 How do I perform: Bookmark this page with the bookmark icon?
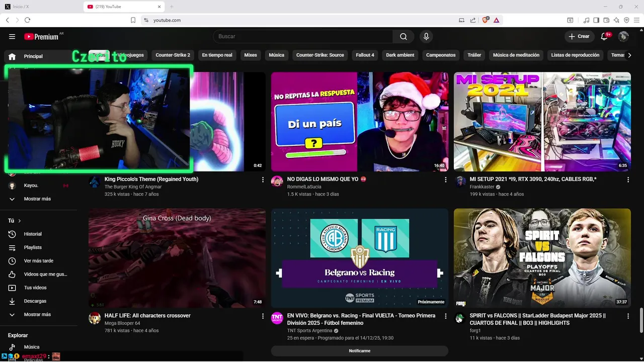133,20
